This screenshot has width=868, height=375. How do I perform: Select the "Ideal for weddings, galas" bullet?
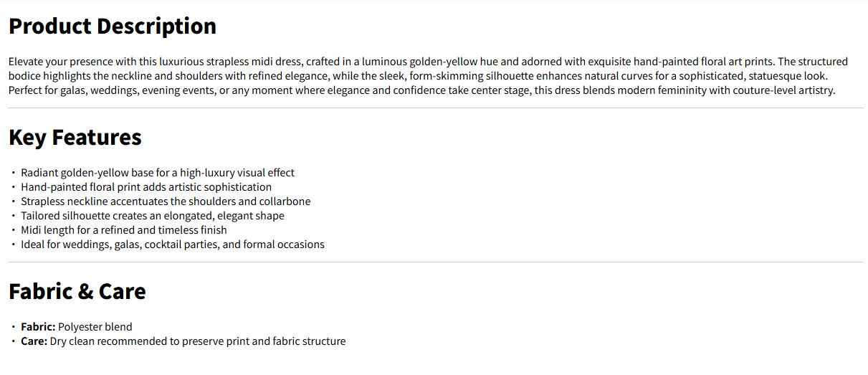pos(173,245)
